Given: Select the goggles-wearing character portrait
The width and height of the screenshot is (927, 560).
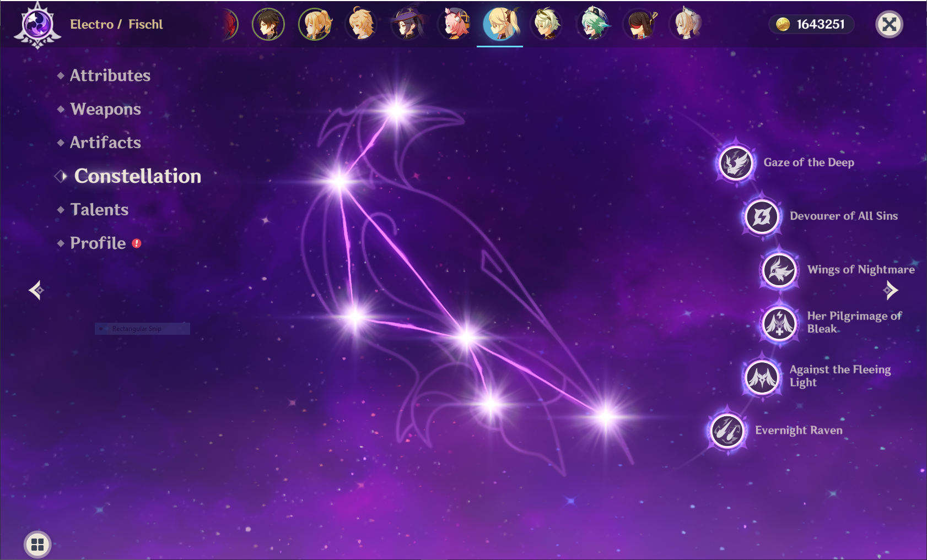Looking at the screenshot, I should pos(546,24).
